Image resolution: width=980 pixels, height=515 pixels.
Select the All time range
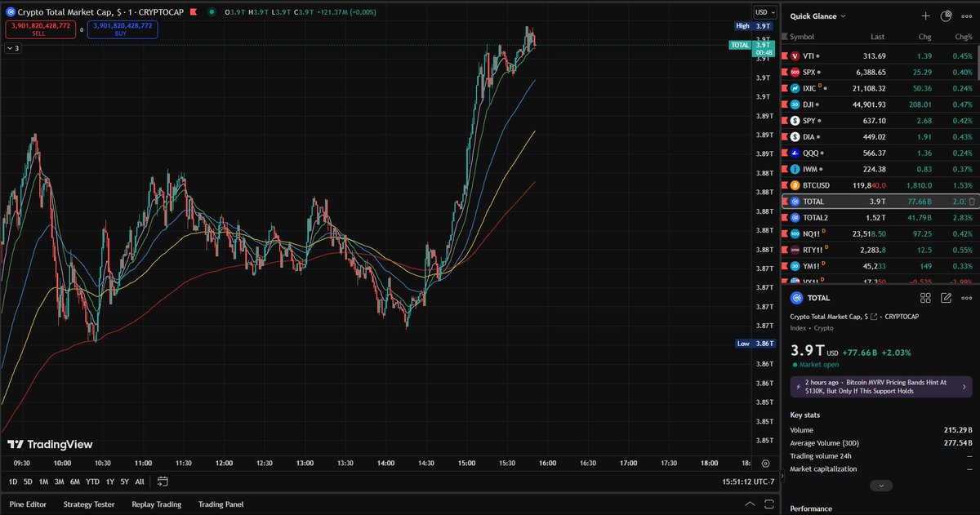pos(139,482)
